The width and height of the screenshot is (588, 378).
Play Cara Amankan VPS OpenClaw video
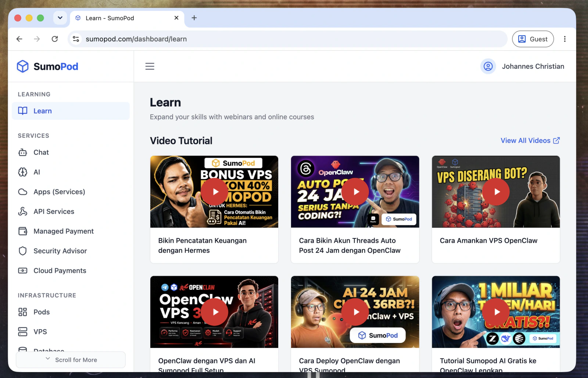(x=496, y=192)
